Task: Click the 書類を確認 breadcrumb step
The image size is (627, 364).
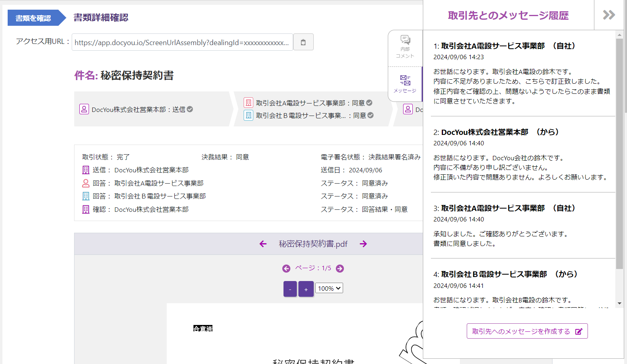Action: click(x=33, y=18)
